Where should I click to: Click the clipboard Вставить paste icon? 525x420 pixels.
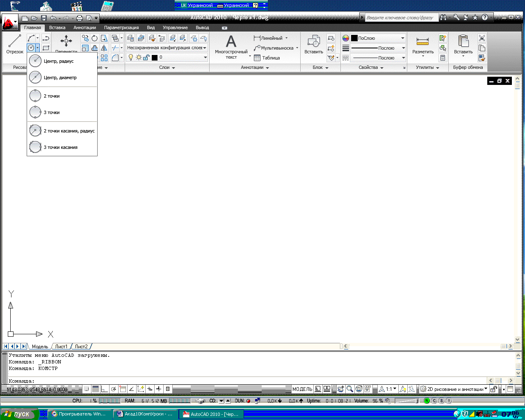point(463,41)
